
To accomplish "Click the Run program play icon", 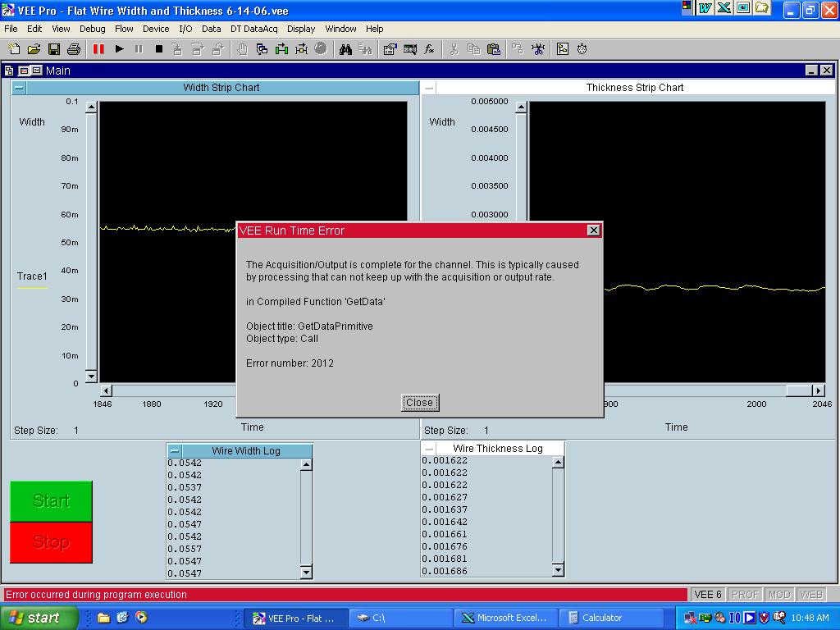I will (119, 49).
